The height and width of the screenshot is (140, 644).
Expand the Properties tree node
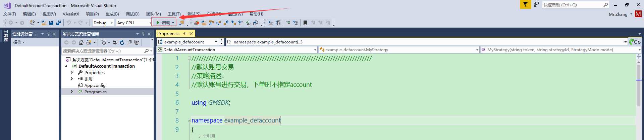[72, 72]
